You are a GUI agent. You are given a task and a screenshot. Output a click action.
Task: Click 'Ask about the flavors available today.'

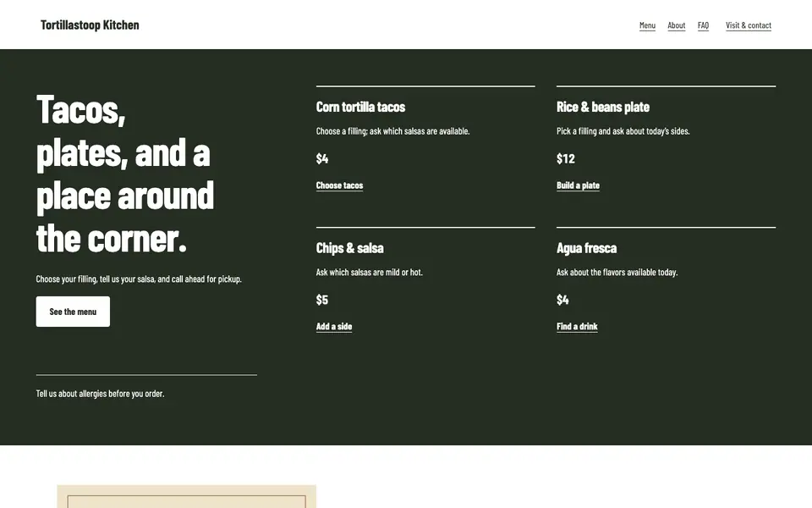click(617, 272)
